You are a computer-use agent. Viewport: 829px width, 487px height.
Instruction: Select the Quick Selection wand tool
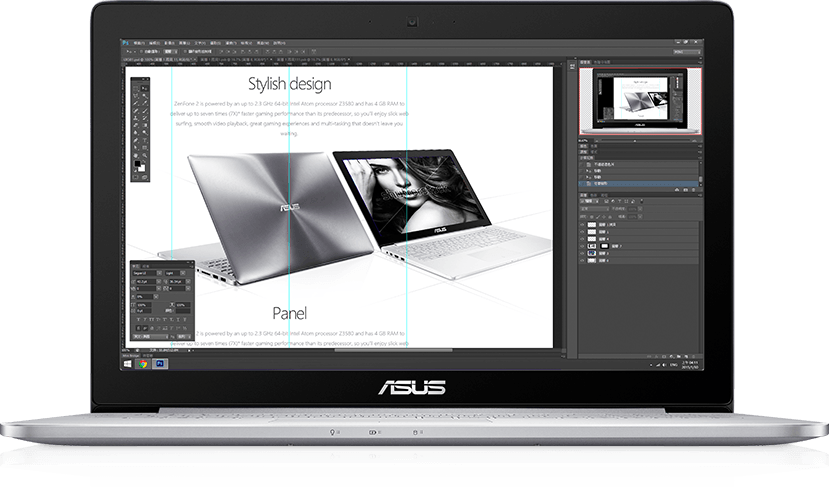pos(145,96)
